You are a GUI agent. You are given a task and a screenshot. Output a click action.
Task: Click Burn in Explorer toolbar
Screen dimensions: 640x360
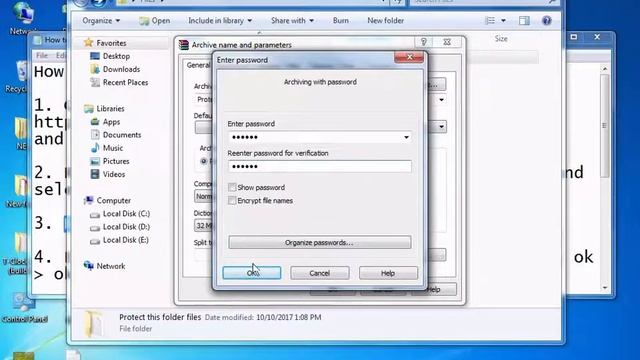341,20
